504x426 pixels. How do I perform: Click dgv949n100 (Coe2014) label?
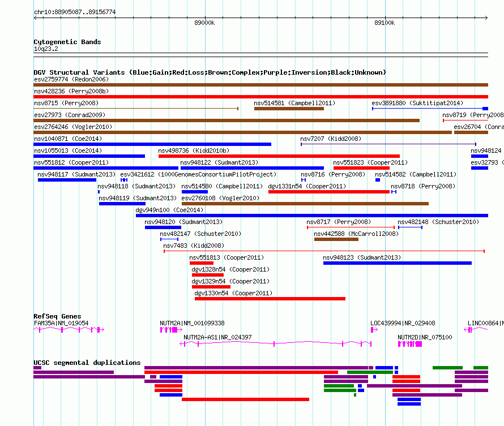click(x=169, y=210)
